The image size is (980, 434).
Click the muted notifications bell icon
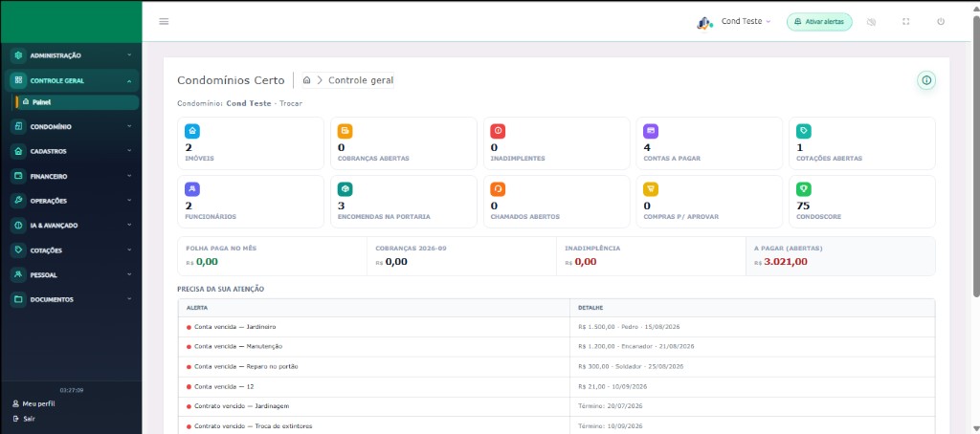tap(871, 22)
